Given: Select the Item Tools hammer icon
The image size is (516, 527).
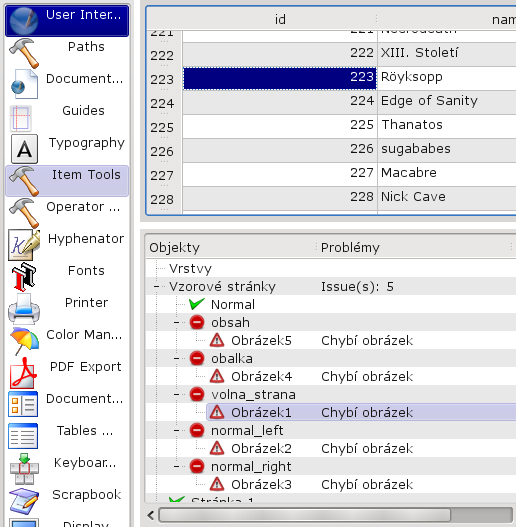Looking at the screenshot, I should point(24,181).
